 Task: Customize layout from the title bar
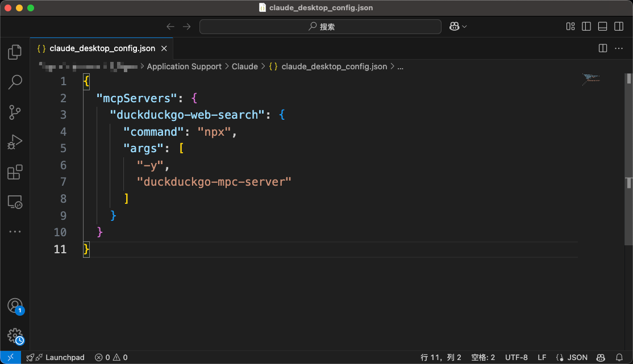click(x=570, y=27)
